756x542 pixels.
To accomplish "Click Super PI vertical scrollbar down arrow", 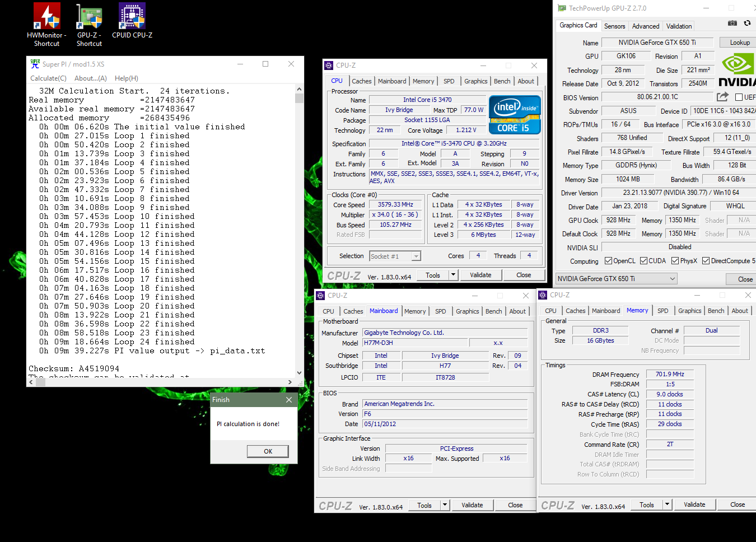I will [299, 372].
